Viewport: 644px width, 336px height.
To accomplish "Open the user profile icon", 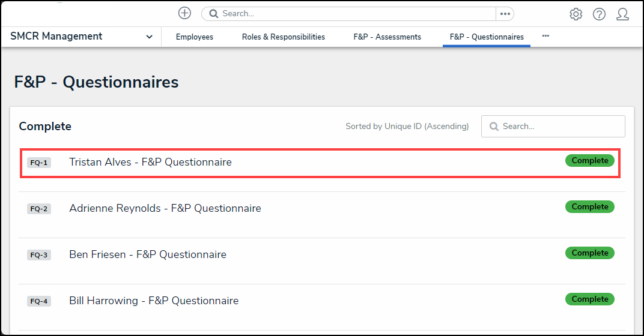I will tap(622, 14).
